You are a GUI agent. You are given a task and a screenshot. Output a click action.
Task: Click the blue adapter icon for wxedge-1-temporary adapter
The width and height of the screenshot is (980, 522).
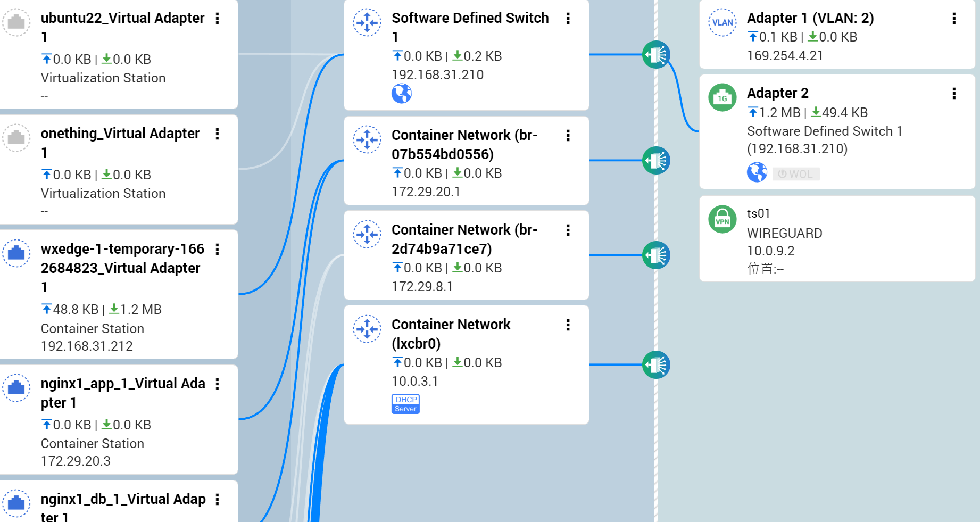click(x=16, y=253)
